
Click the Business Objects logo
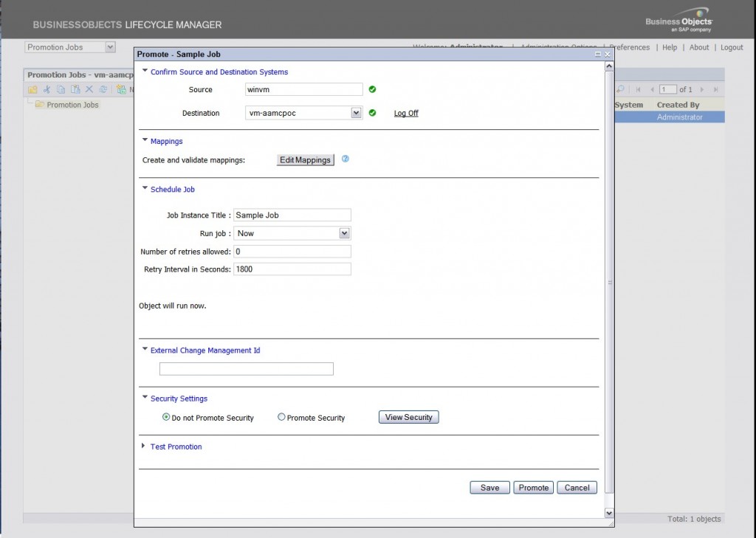[679, 20]
